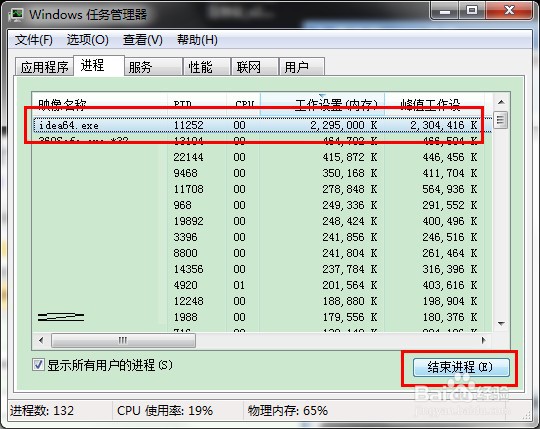Maximize the Task Manager window
Viewport: 540px width, 429px height.
[x=472, y=11]
